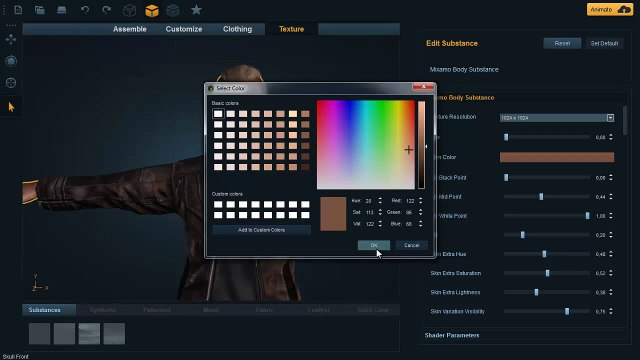Click the vertical brightness value strip

421,144
